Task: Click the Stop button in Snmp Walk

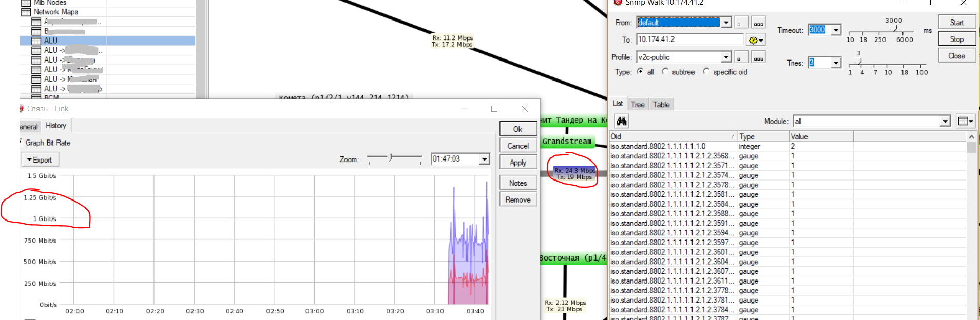Action: coord(957,39)
